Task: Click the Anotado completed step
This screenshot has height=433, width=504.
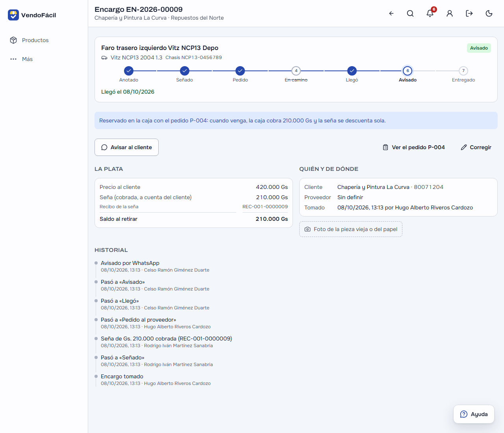Action: tap(129, 71)
